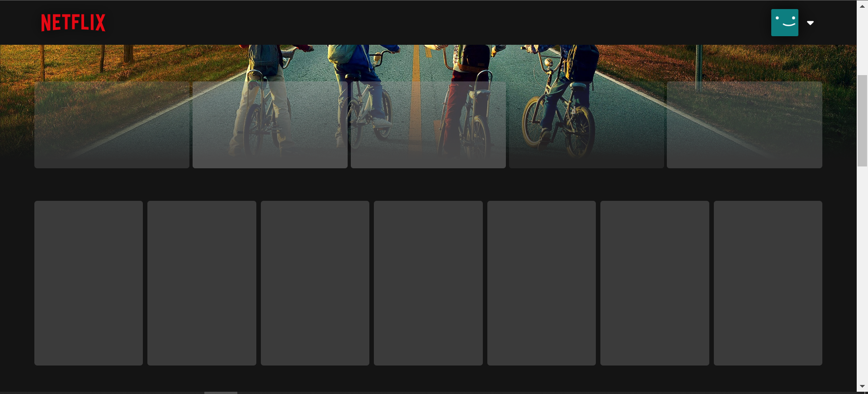Select the fourth gray poster placeholder
Screen dimensions: 868x394
pyautogui.click(x=428, y=283)
